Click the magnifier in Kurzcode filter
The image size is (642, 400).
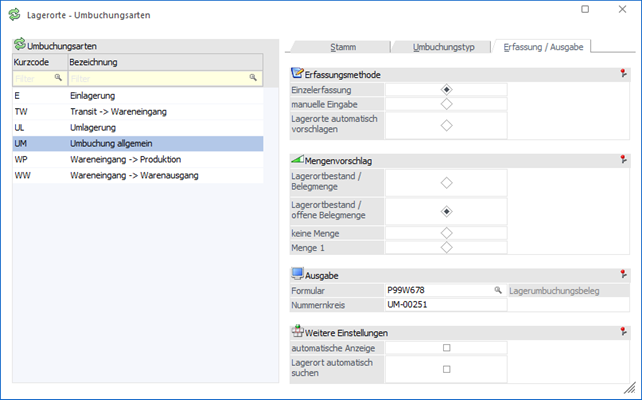[58, 77]
